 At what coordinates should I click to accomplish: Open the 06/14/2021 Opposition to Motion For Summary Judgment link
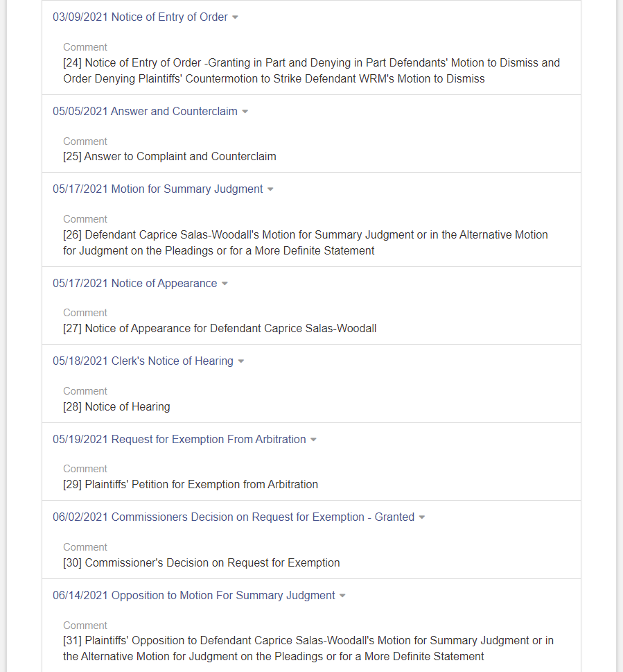[194, 595]
